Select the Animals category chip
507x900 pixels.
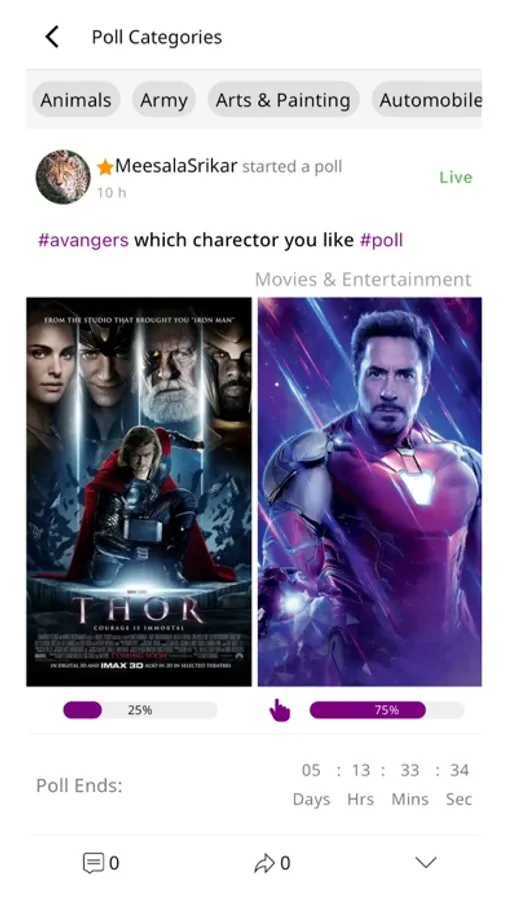pos(76,100)
